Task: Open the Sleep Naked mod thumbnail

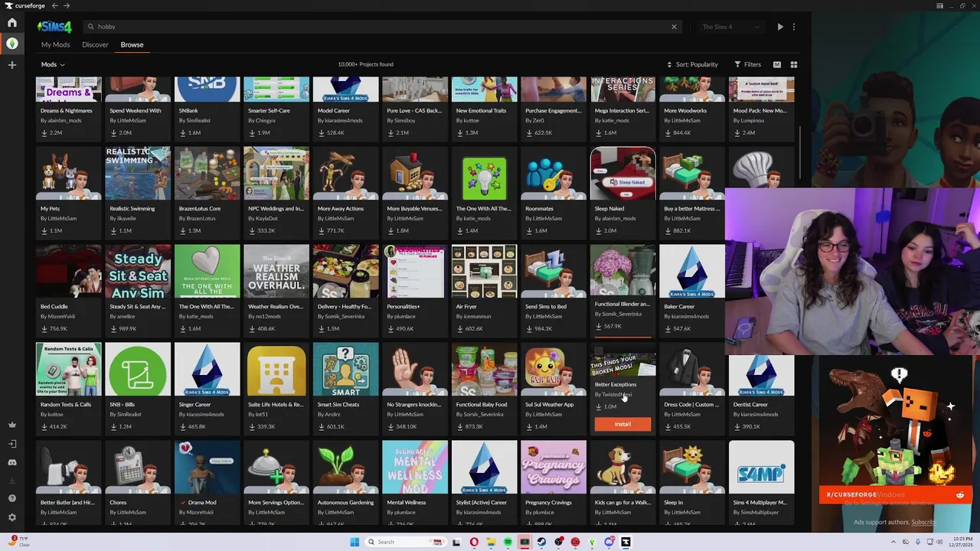Action: (x=622, y=174)
